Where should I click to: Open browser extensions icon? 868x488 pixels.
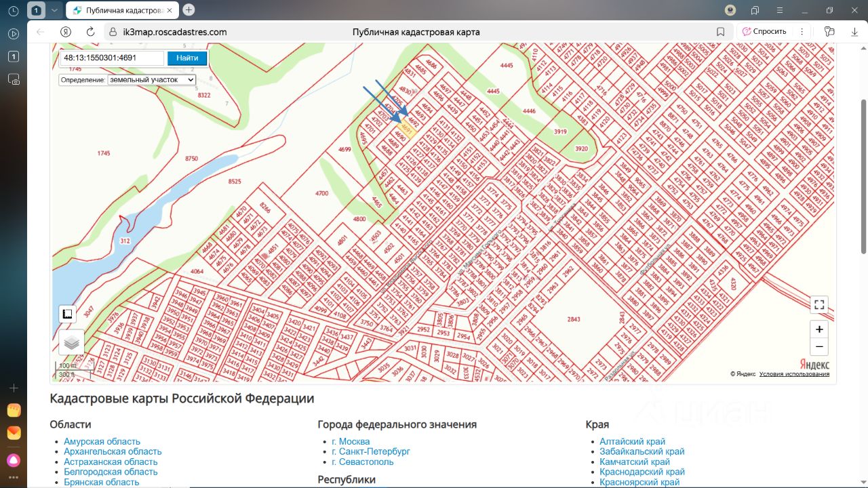829,31
